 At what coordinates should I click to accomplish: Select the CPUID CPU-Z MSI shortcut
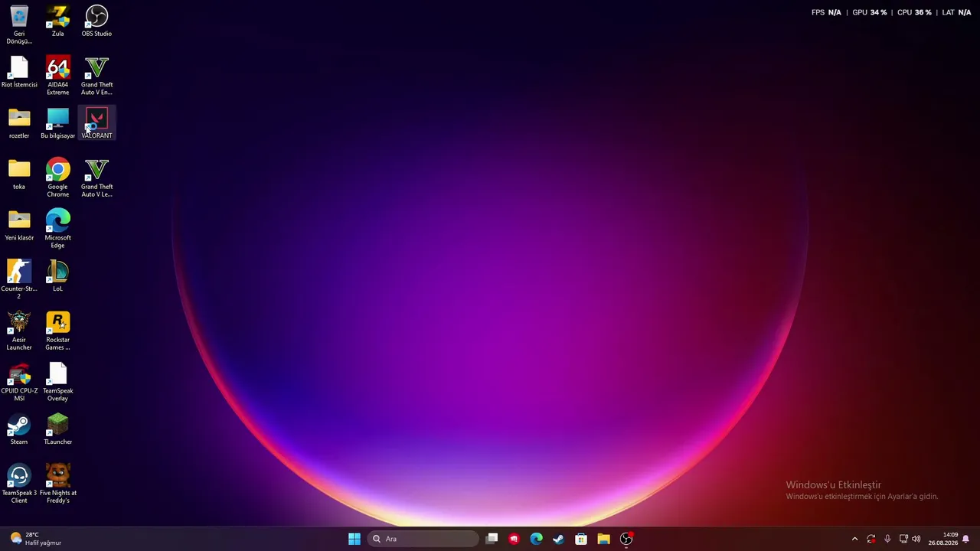click(19, 382)
